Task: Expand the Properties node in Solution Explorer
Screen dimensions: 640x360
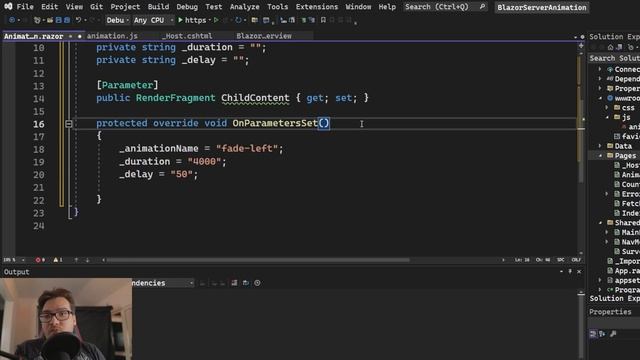Action: [600, 89]
